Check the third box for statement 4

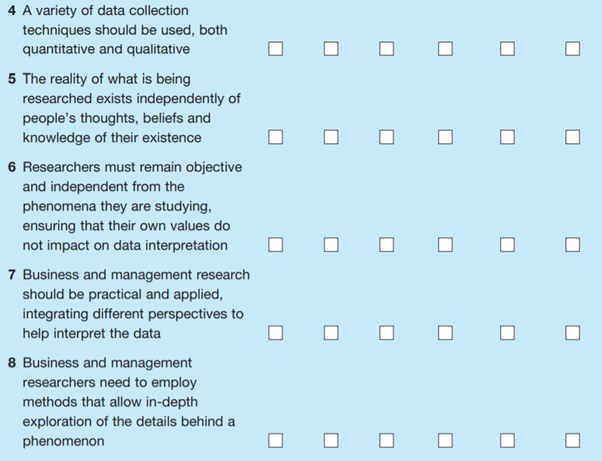(x=387, y=48)
